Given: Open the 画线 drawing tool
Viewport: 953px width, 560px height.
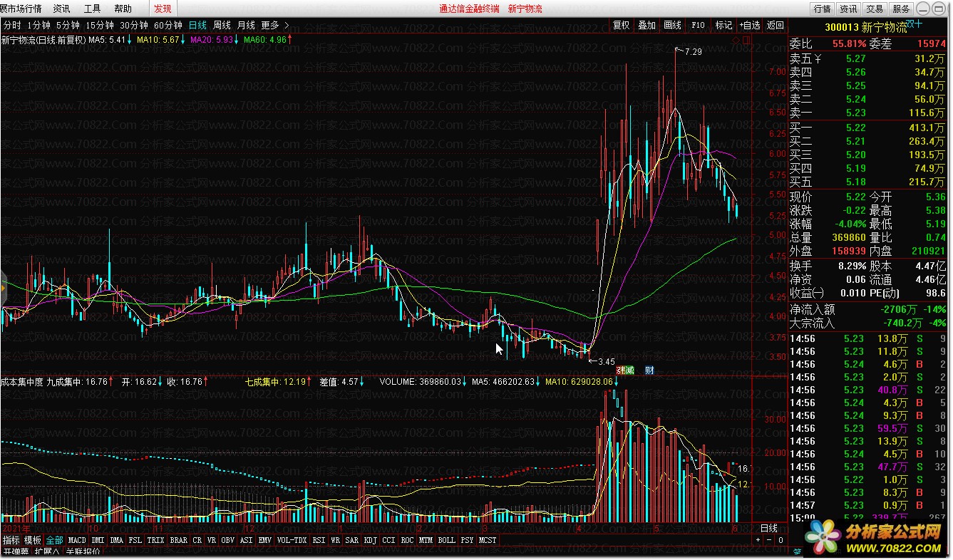Looking at the screenshot, I should 673,25.
